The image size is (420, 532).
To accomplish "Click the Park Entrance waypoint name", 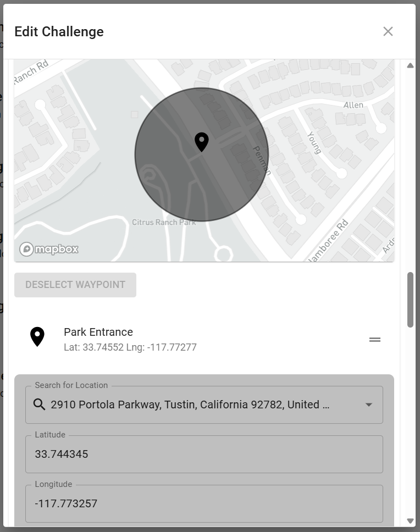I will pyautogui.click(x=98, y=332).
